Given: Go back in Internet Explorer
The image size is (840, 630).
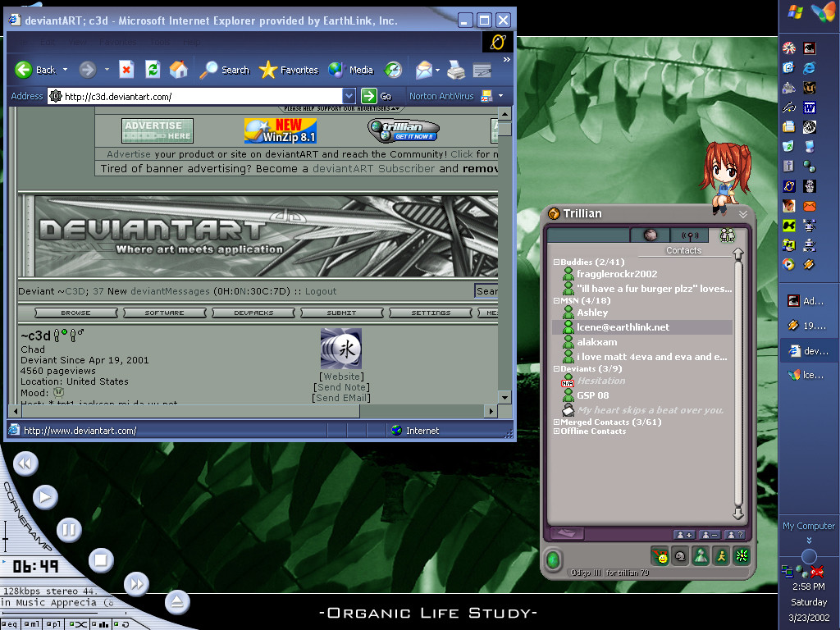Looking at the screenshot, I should click(x=35, y=70).
